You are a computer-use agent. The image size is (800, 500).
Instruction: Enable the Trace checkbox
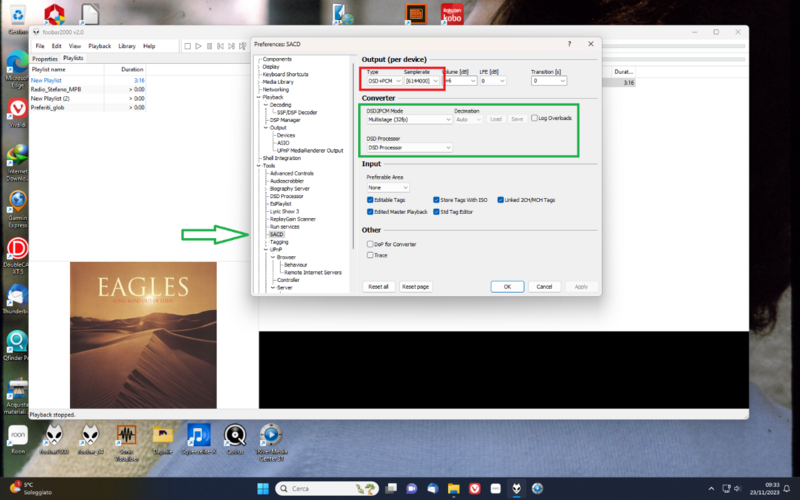(370, 255)
